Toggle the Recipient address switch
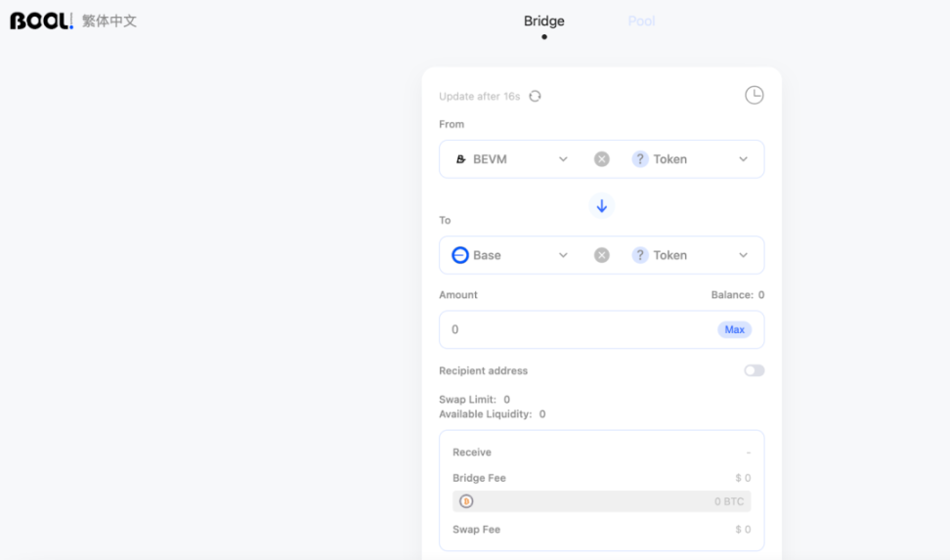Screen dimensions: 950x560 coord(755,370)
